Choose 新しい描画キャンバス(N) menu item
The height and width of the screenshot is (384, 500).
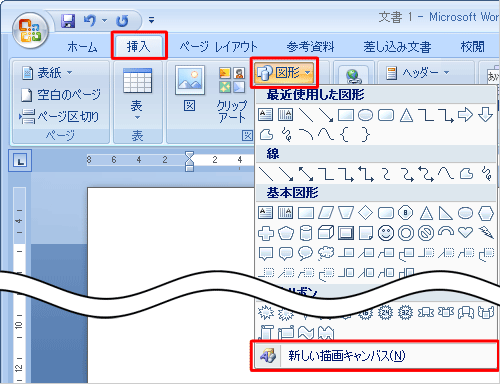point(375,356)
